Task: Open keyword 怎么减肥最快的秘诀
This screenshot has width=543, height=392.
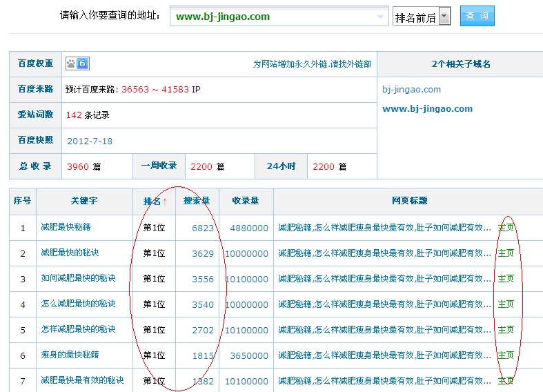Action: 78,304
